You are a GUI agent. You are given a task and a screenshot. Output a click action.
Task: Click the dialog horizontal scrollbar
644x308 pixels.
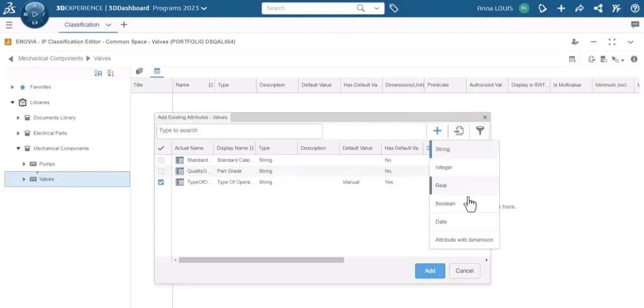pos(261,260)
